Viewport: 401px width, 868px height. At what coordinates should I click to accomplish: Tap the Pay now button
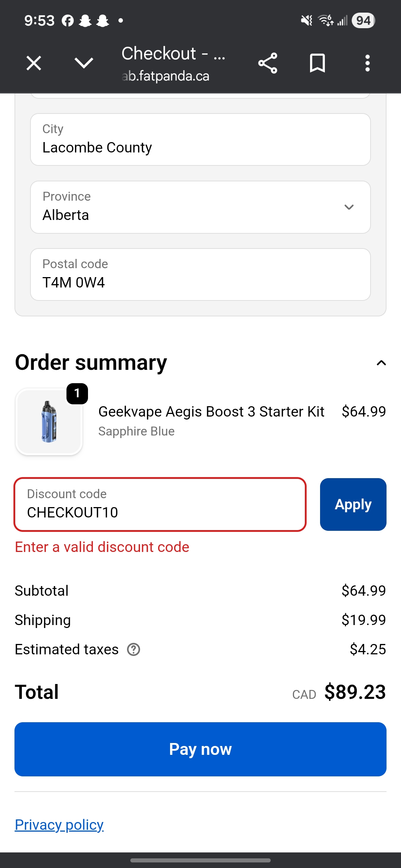[200, 749]
